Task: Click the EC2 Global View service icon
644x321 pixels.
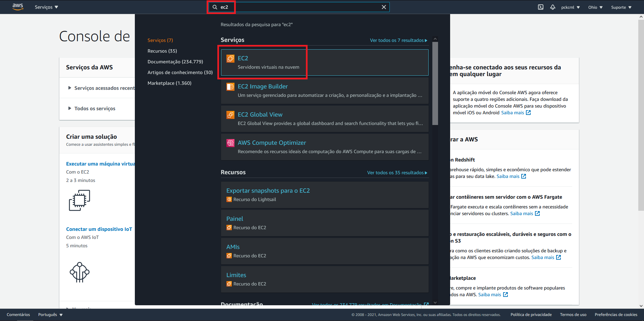Action: pyautogui.click(x=230, y=115)
